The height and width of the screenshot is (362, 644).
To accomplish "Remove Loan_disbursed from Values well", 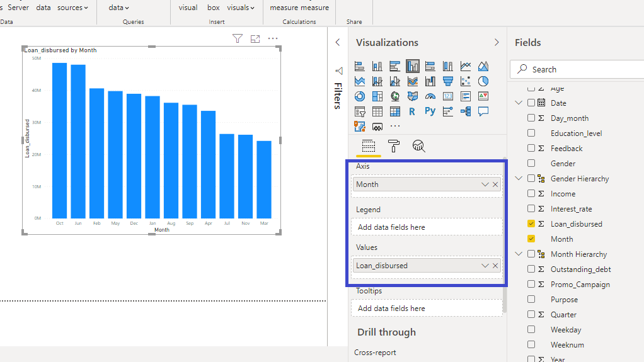I will (x=495, y=266).
